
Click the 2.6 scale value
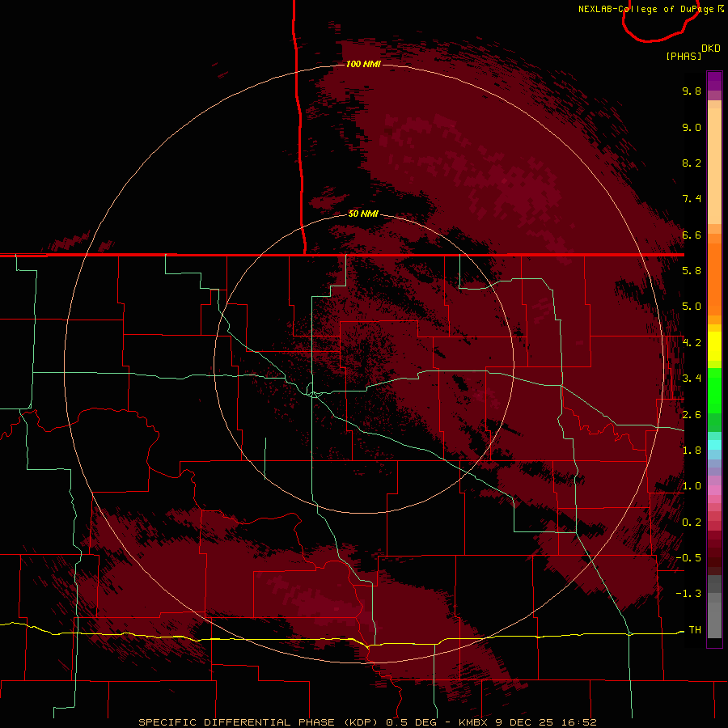(x=692, y=415)
